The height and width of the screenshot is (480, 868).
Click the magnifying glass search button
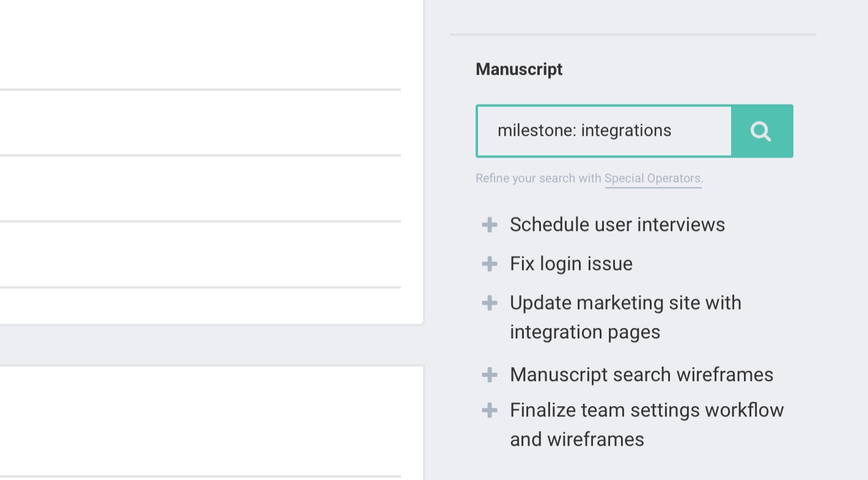[762, 131]
